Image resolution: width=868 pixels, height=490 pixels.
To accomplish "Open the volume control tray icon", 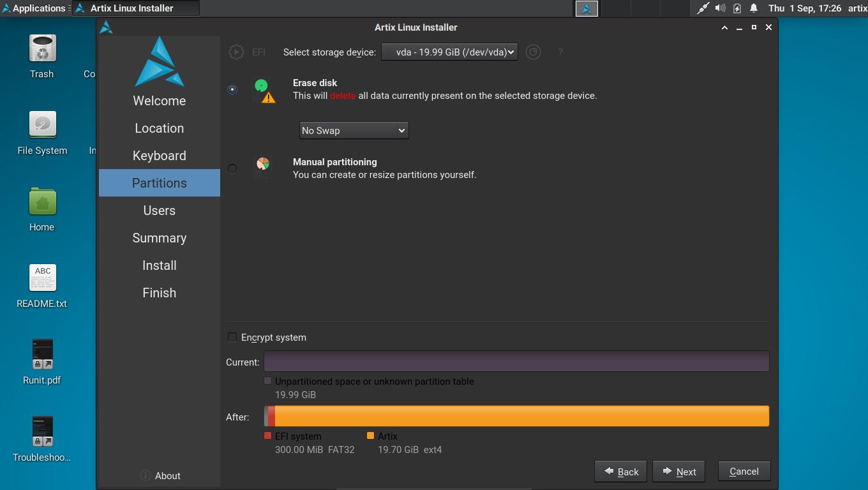I will (x=720, y=8).
